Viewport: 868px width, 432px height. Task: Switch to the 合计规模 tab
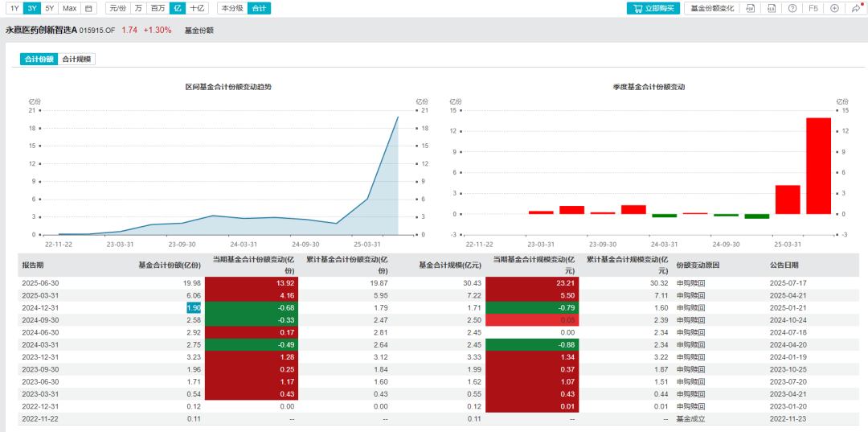pyautogui.click(x=77, y=60)
